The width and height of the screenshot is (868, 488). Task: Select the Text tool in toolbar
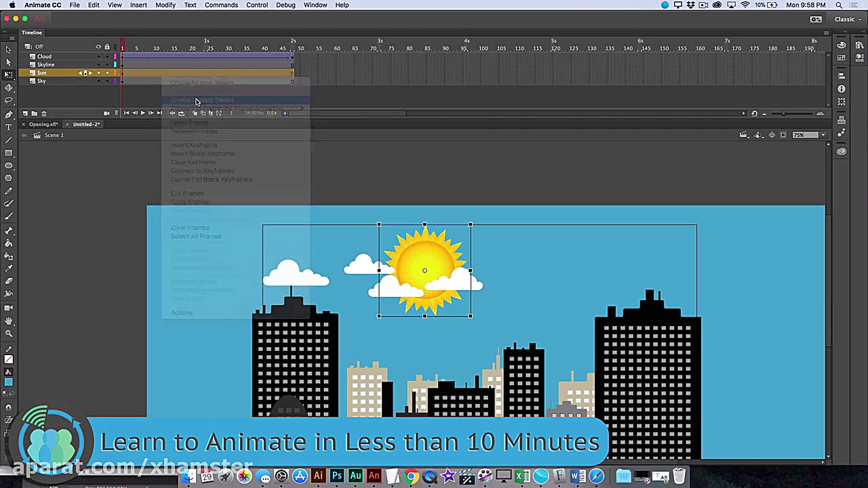pyautogui.click(x=8, y=127)
